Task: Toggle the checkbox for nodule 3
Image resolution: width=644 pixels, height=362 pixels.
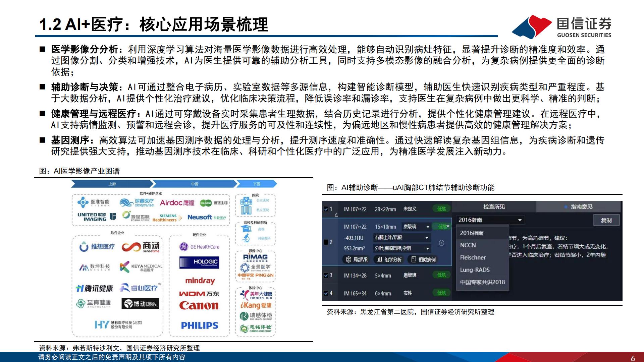Action: point(326,275)
